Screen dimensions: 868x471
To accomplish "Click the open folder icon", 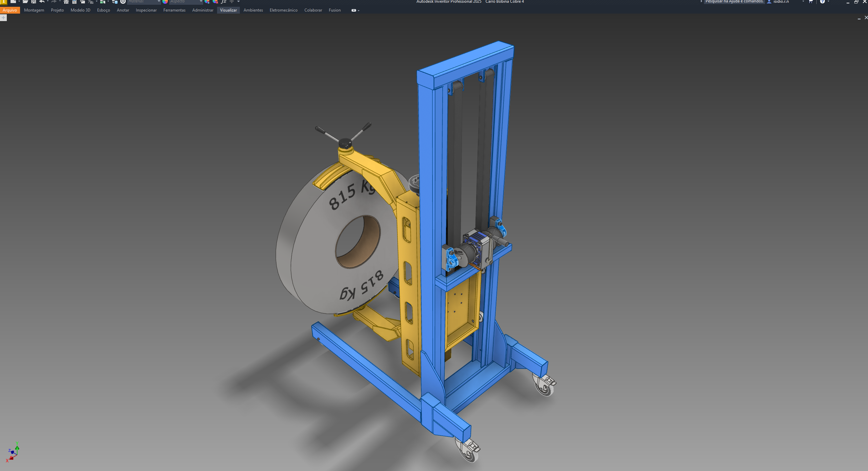I will pyautogui.click(x=25, y=1).
